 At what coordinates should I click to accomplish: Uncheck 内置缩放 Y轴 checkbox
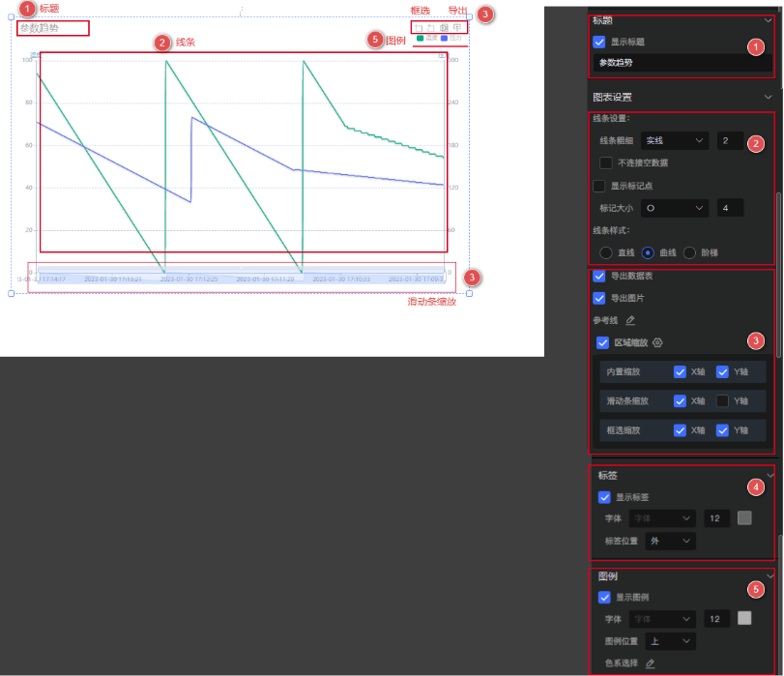(x=722, y=371)
